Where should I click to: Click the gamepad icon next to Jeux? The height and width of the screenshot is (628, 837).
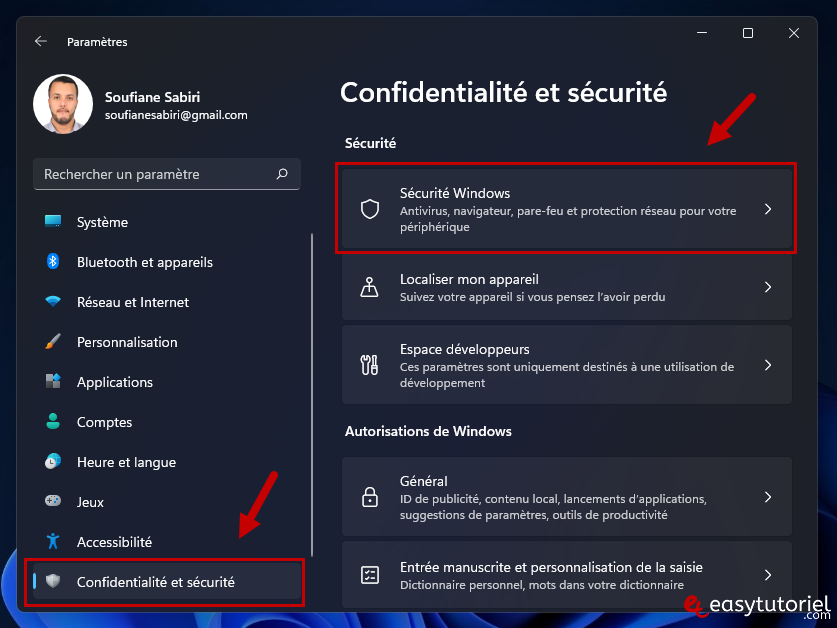click(53, 501)
